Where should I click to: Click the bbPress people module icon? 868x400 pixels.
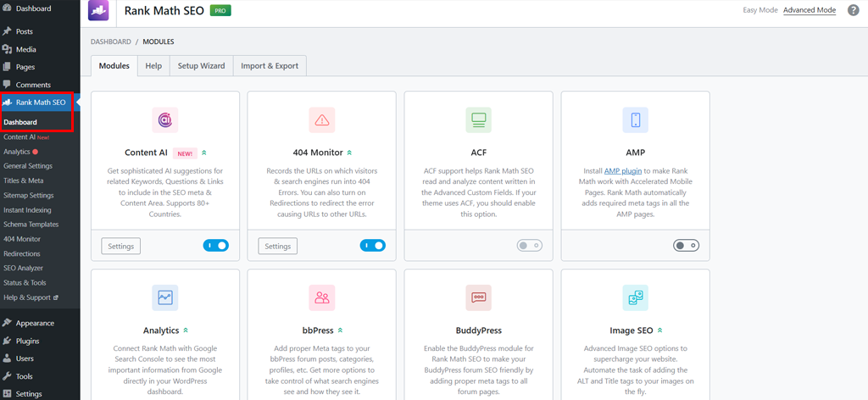click(x=321, y=297)
